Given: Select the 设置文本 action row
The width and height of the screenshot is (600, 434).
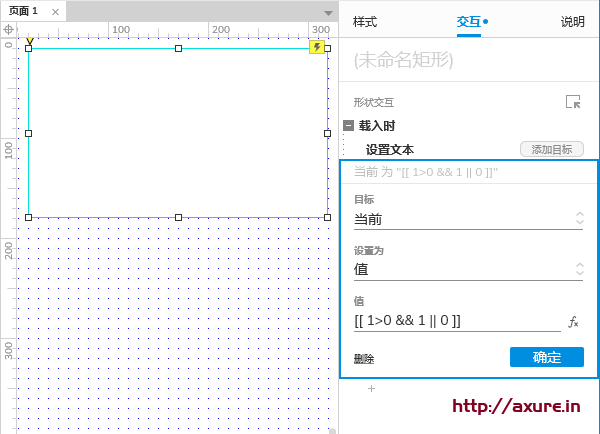Looking at the screenshot, I should click(x=390, y=150).
